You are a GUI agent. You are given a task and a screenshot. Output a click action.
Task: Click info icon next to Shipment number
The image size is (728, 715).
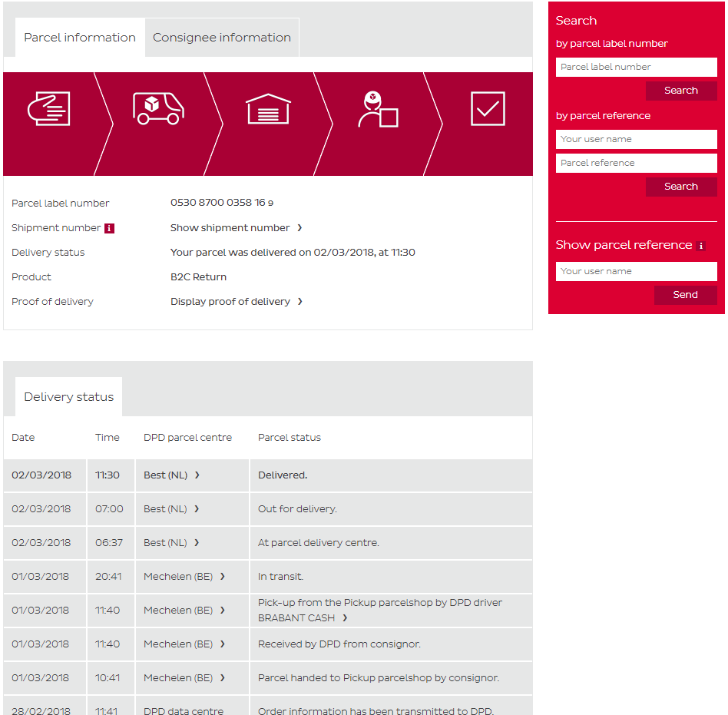(x=109, y=228)
